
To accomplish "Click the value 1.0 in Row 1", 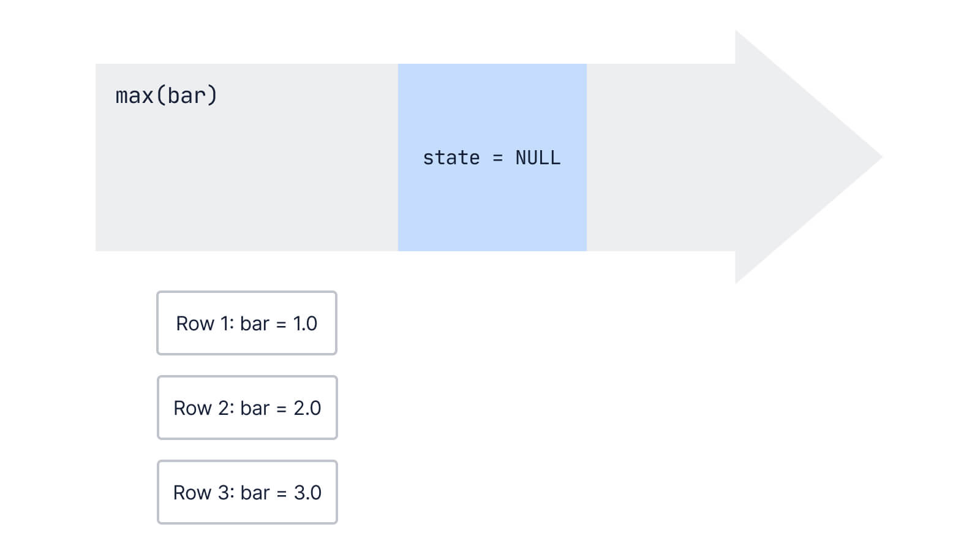I will [x=305, y=324].
